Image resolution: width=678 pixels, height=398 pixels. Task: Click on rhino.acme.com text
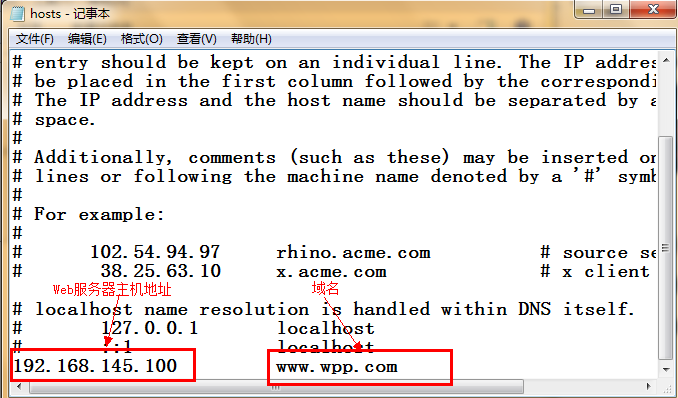tap(353, 253)
